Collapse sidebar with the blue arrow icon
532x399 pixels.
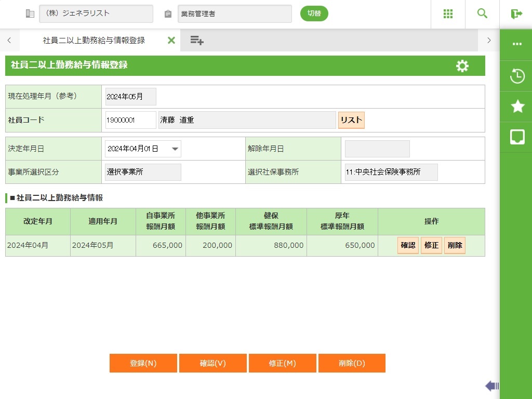coord(491,385)
